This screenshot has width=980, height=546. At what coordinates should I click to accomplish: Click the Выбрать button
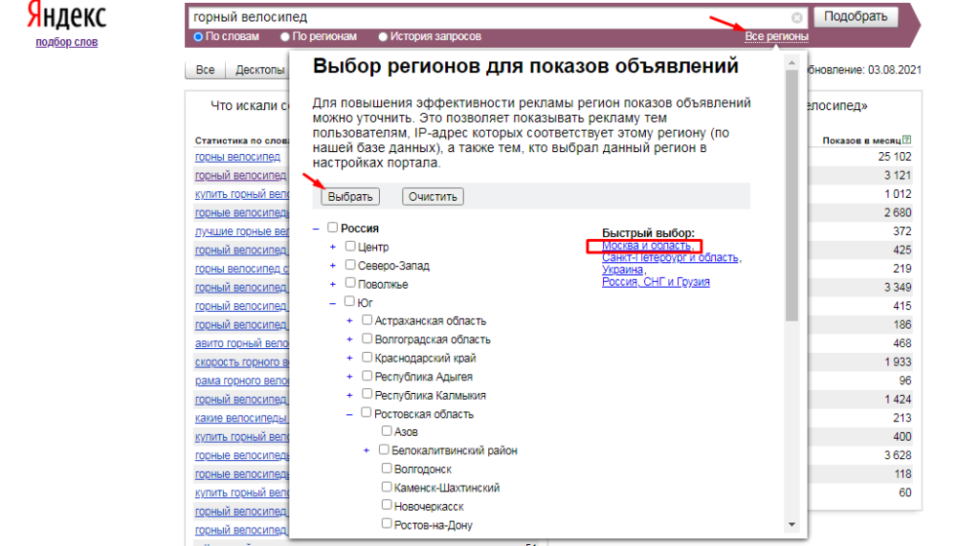[x=350, y=197]
